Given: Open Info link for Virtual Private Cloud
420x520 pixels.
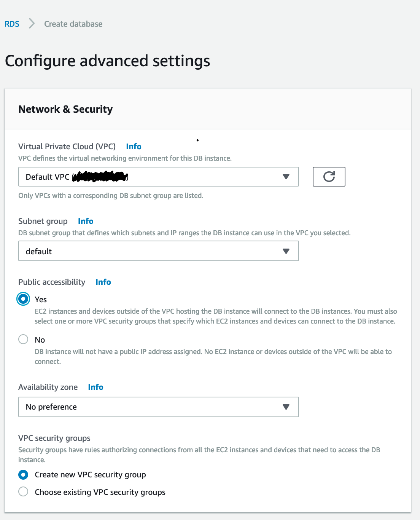Looking at the screenshot, I should coord(134,147).
